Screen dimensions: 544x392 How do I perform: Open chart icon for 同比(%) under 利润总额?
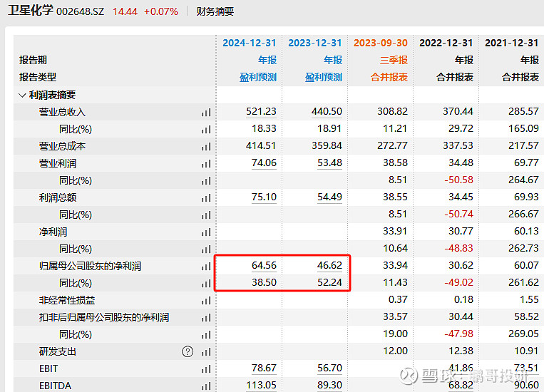206,215
